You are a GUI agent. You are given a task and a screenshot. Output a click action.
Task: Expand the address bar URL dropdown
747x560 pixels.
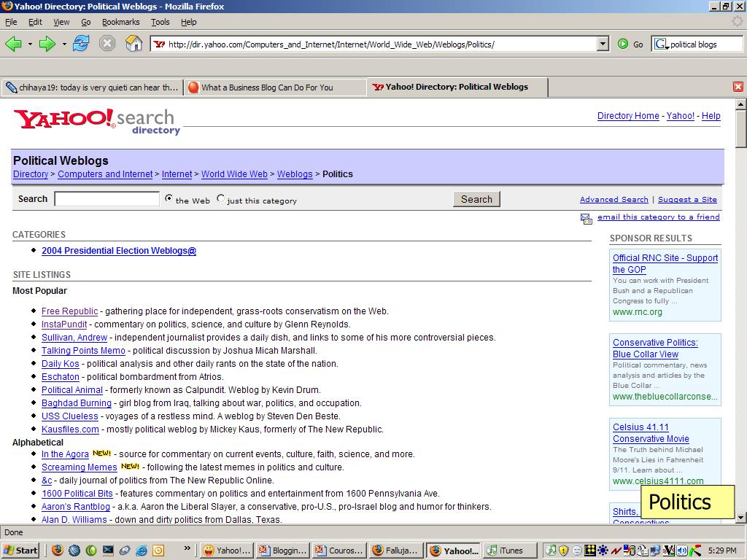tap(603, 44)
